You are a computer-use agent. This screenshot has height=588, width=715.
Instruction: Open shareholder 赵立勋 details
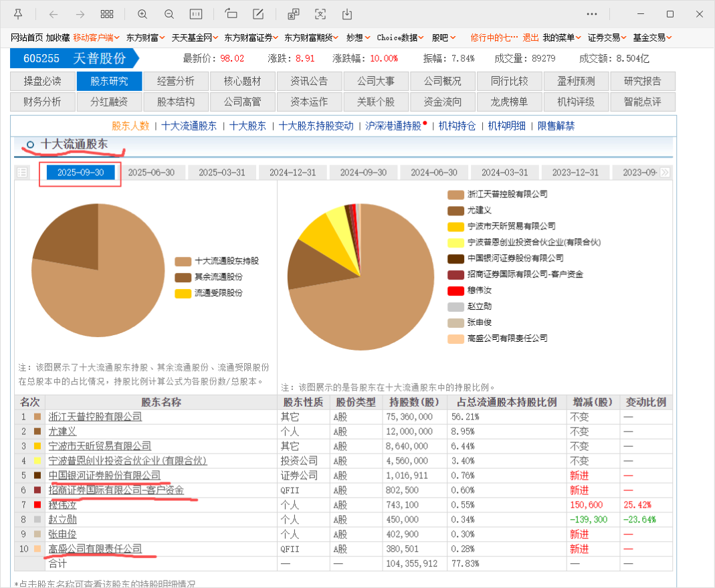coord(62,519)
